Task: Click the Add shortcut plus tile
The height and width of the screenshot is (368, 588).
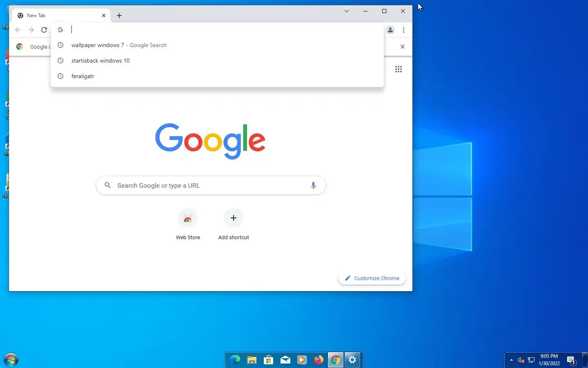Action: 234,224
